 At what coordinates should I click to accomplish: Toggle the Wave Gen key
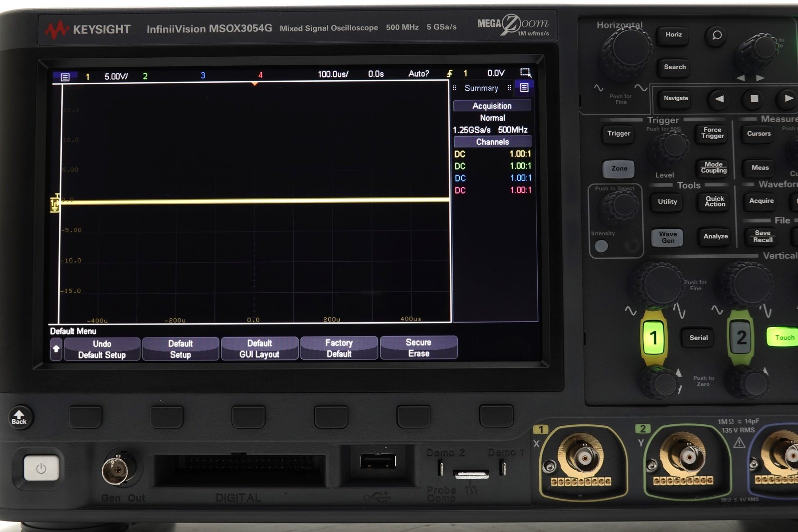coord(667,237)
